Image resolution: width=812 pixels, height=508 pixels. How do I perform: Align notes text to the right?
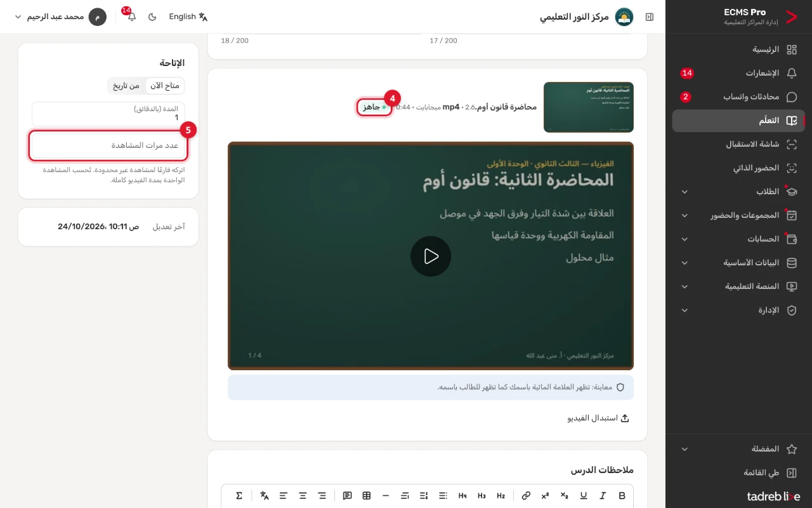point(322,495)
